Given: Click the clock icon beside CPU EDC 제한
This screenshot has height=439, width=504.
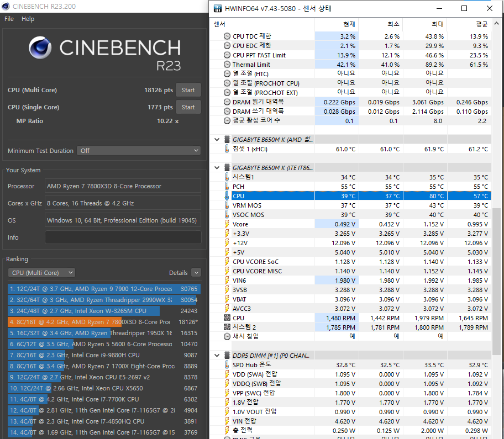Looking at the screenshot, I should click(227, 46).
